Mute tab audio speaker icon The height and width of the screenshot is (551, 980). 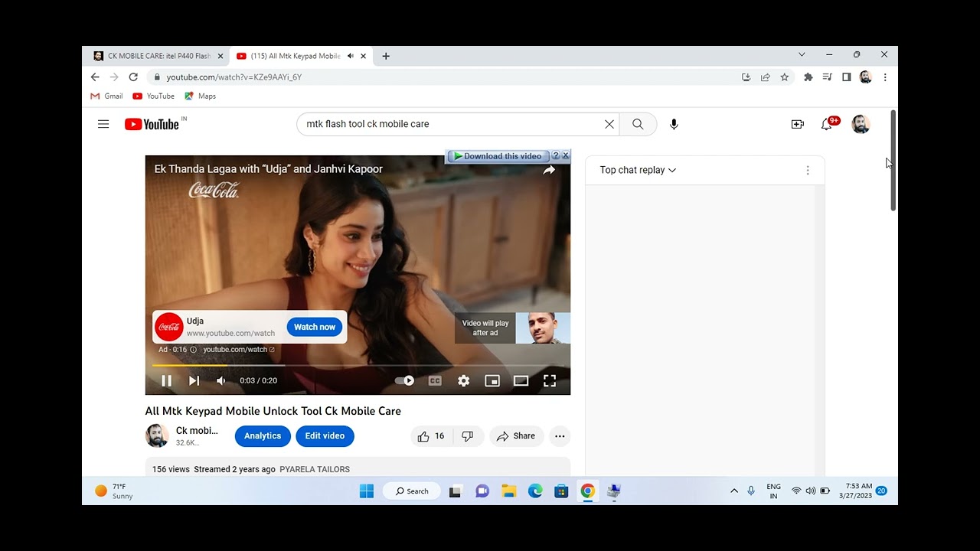point(351,56)
